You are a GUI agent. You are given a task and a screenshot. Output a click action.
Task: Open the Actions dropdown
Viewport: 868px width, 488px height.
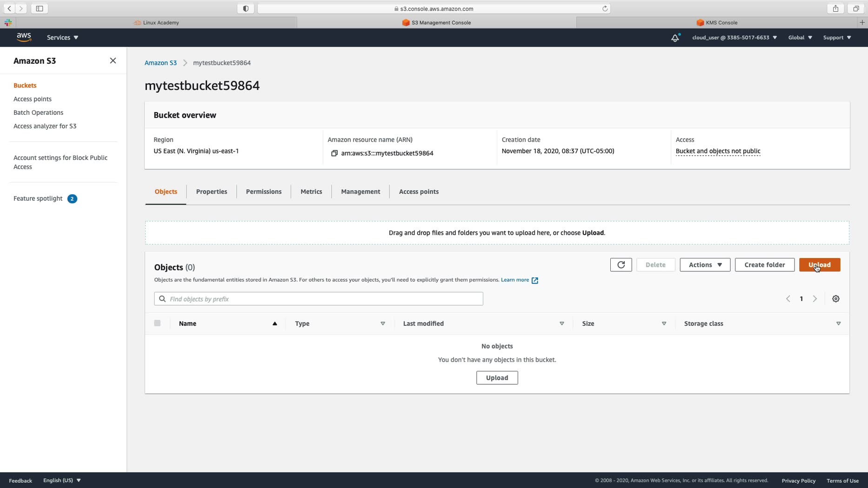[705, 265]
